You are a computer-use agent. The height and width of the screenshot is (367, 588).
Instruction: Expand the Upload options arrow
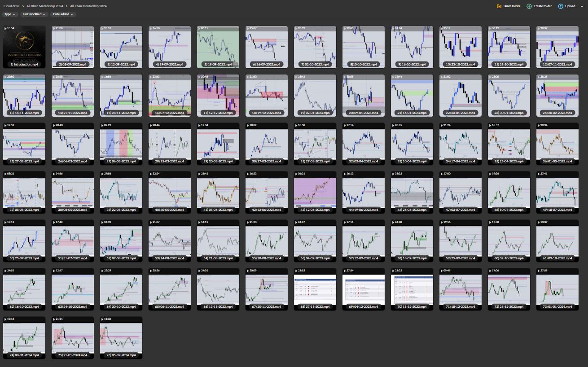[582, 6]
